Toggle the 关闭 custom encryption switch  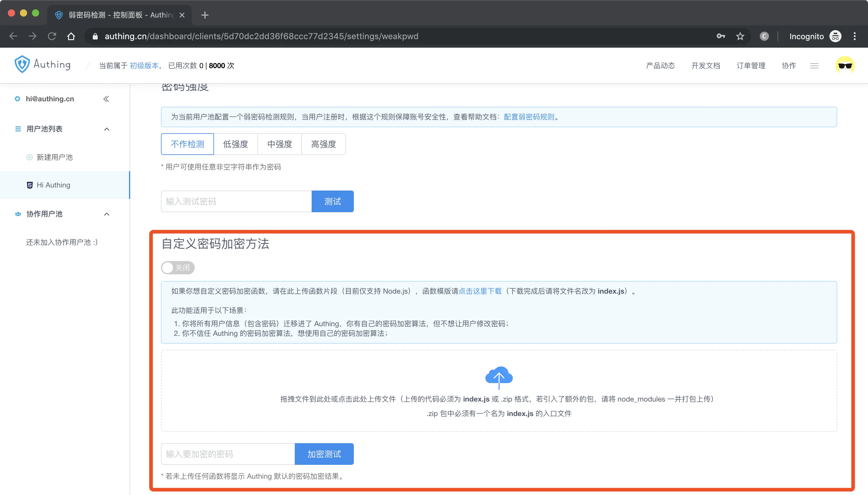(178, 268)
